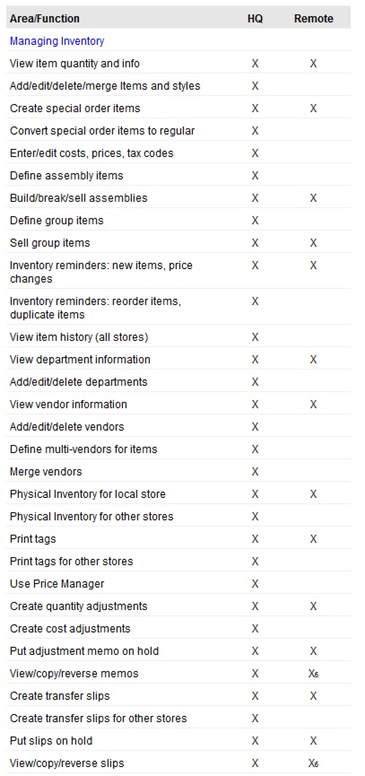Image resolution: width=365 pixels, height=776 pixels.
Task: Select Create transfer slips for other stores
Action: [98, 718]
